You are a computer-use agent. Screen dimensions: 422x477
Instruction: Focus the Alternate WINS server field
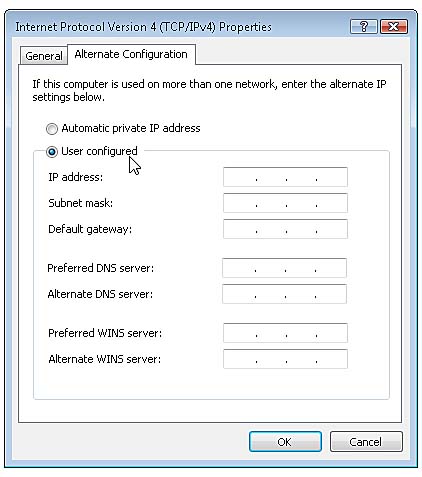click(285, 359)
